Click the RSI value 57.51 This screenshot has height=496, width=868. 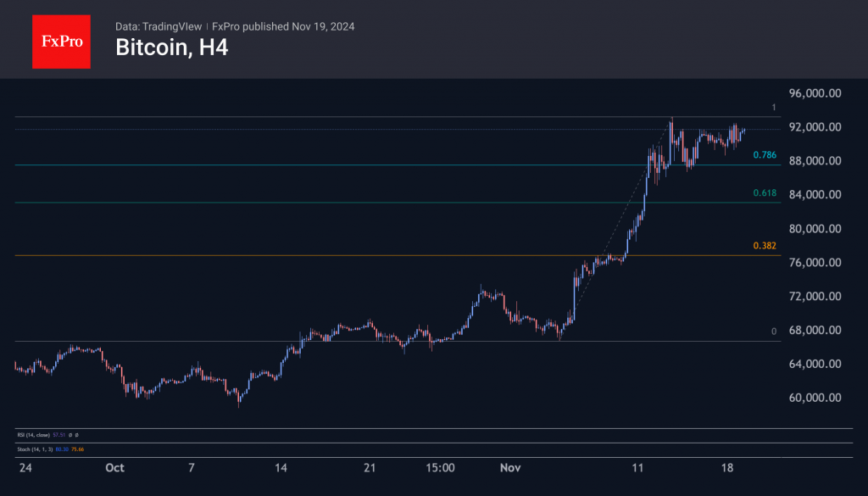58,434
